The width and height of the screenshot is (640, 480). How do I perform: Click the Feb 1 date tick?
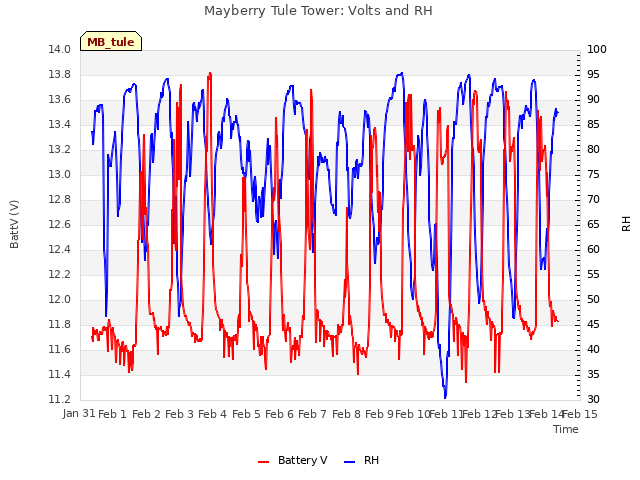(x=113, y=414)
